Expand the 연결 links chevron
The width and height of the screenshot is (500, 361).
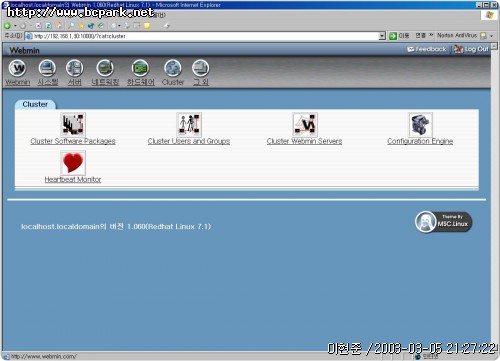431,35
